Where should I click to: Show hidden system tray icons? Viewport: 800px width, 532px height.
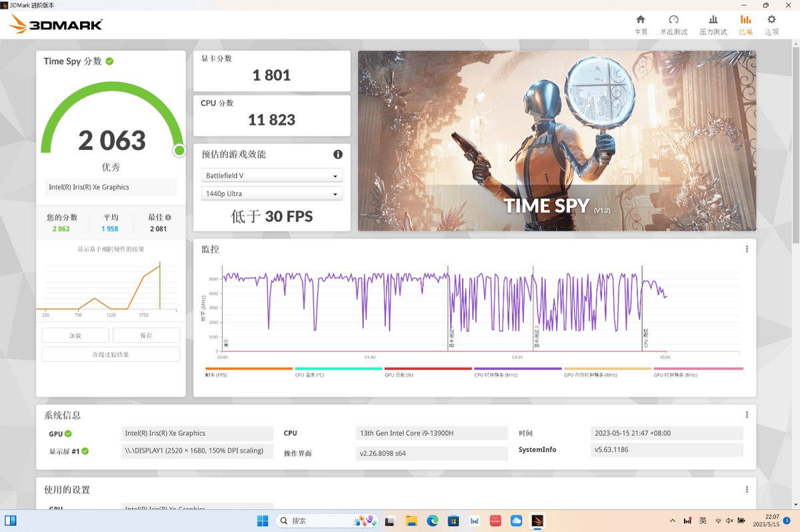[671, 521]
